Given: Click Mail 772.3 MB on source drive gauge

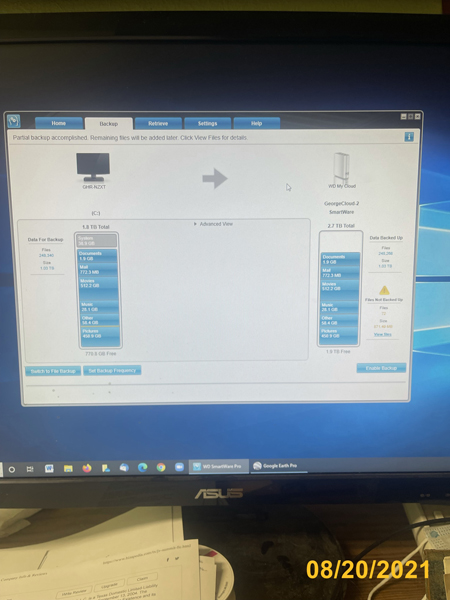Looking at the screenshot, I should coord(98,269).
